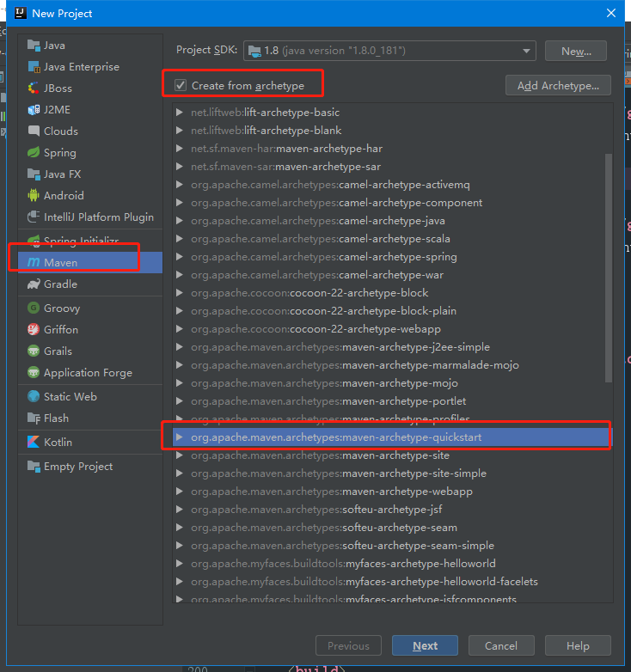Screen dimensions: 631x672
Task: Click the Static Web globe icon
Action: click(x=34, y=396)
